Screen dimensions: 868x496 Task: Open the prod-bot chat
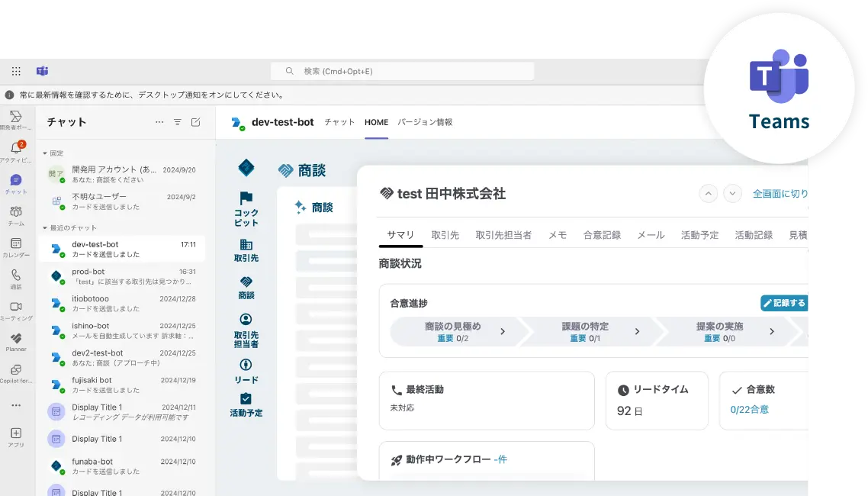click(122, 276)
